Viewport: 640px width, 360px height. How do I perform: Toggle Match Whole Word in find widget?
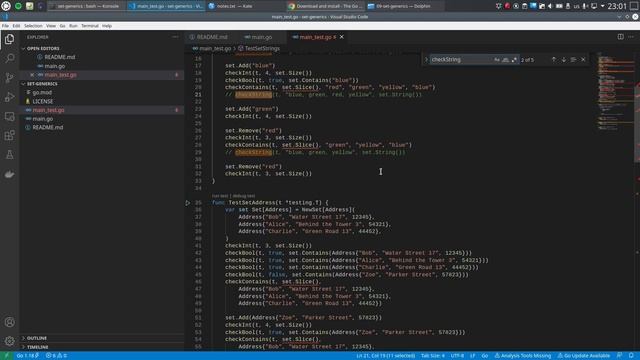[x=505, y=60]
